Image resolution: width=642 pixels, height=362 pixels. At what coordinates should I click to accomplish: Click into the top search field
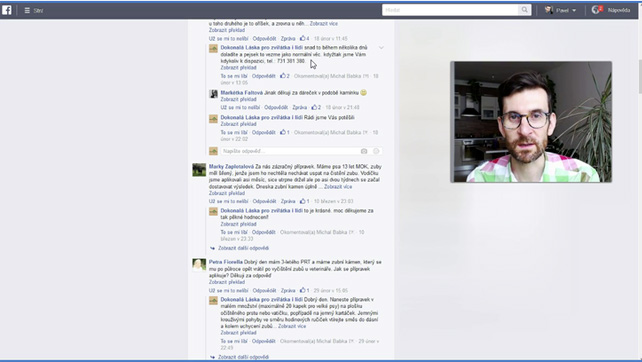450,10
